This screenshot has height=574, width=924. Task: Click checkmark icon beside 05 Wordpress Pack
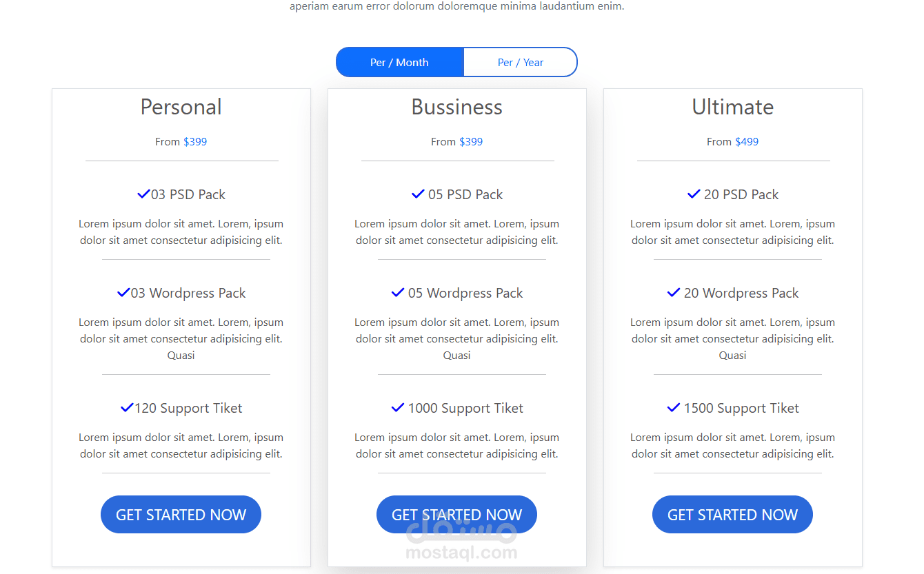398,293
